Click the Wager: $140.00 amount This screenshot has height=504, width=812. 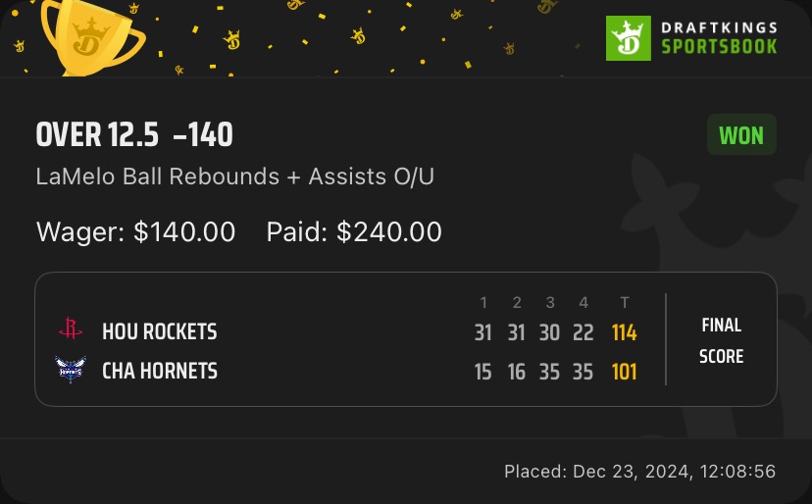136,231
